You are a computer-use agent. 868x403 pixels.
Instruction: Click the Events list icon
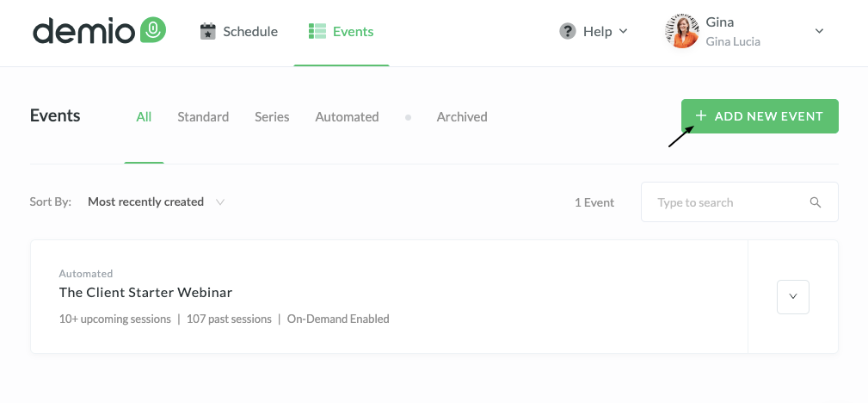click(x=317, y=32)
